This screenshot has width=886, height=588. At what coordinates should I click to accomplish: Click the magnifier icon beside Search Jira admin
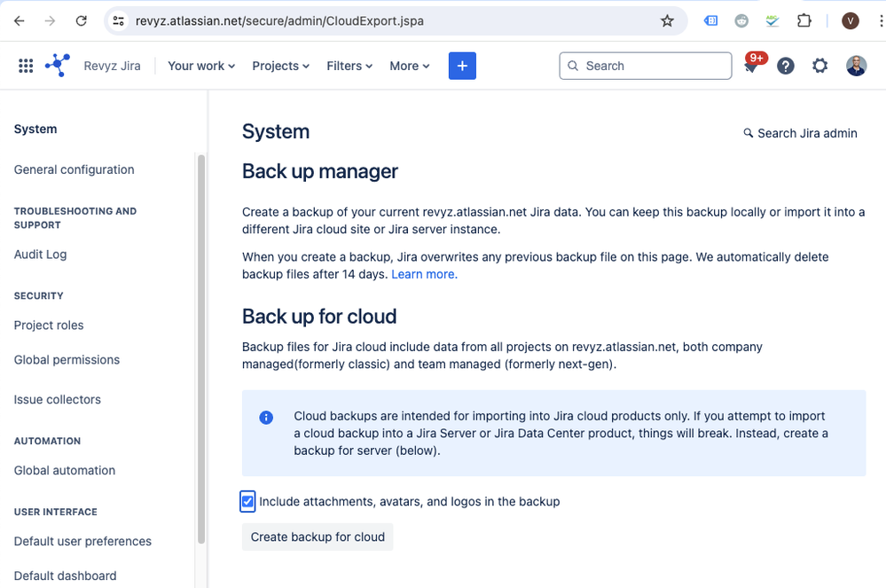click(749, 133)
